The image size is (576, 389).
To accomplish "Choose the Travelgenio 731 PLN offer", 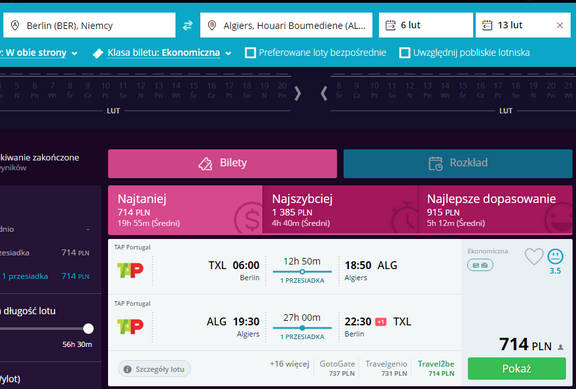I will pyautogui.click(x=386, y=368).
